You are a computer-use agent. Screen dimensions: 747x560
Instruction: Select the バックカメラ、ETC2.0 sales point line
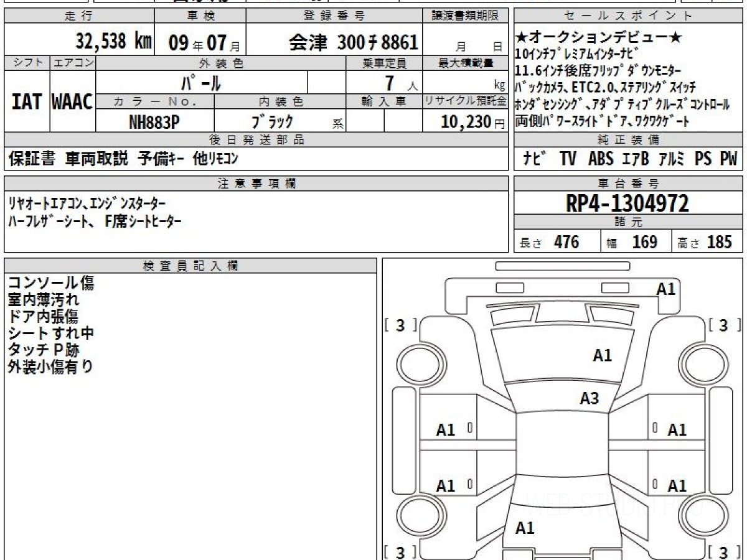coord(606,87)
